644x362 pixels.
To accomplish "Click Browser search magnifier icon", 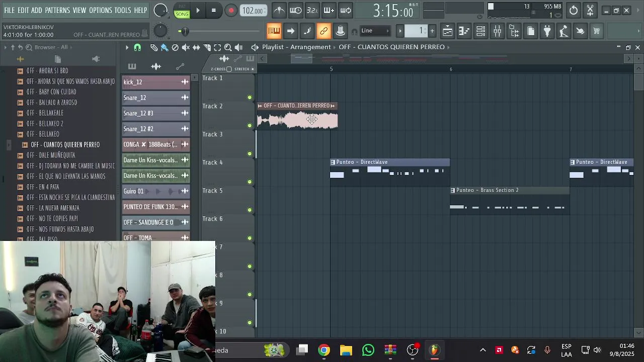I will pyautogui.click(x=29, y=47).
